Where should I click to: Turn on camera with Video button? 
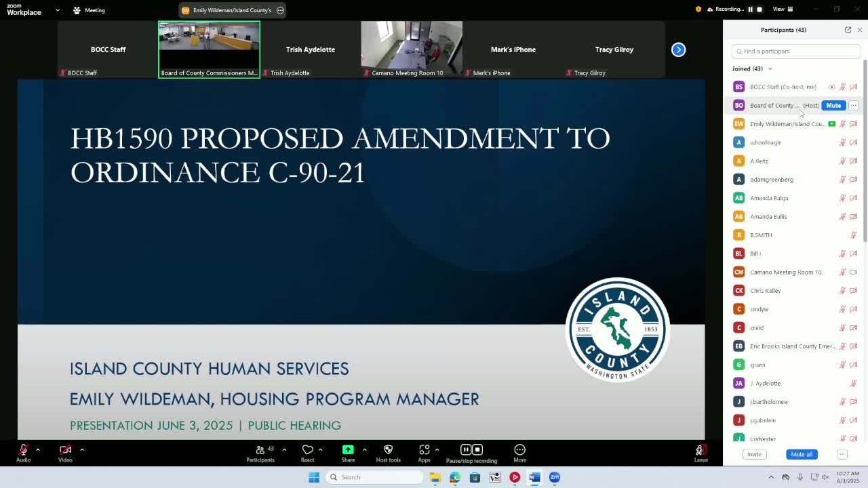pyautogui.click(x=65, y=450)
